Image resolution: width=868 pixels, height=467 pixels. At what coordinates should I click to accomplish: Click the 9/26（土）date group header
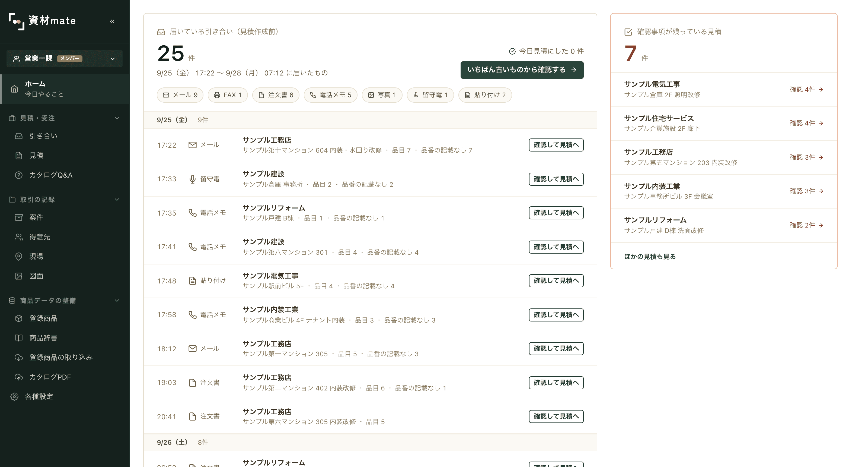coord(370,442)
